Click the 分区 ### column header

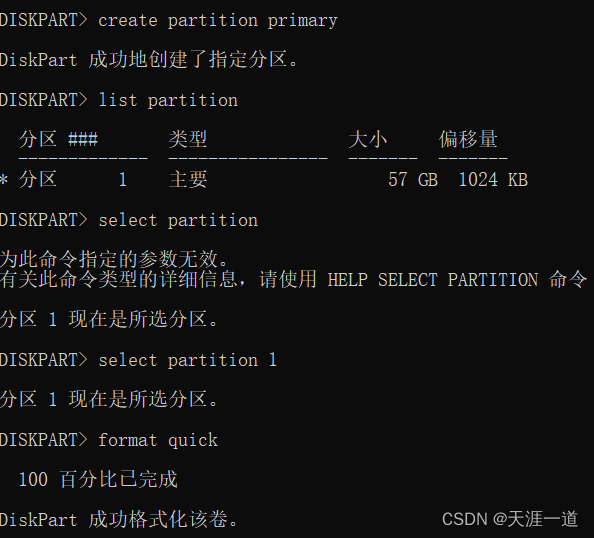[58, 139]
